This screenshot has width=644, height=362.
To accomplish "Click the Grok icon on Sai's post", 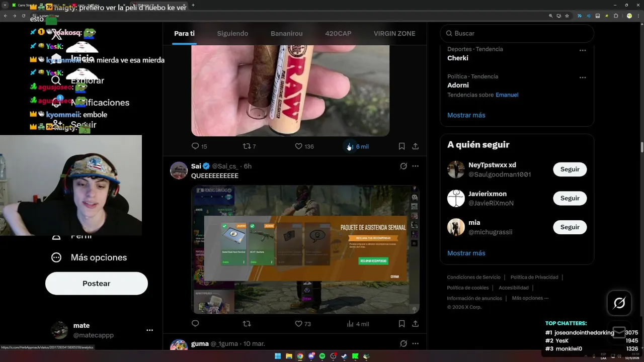I will [x=404, y=166].
